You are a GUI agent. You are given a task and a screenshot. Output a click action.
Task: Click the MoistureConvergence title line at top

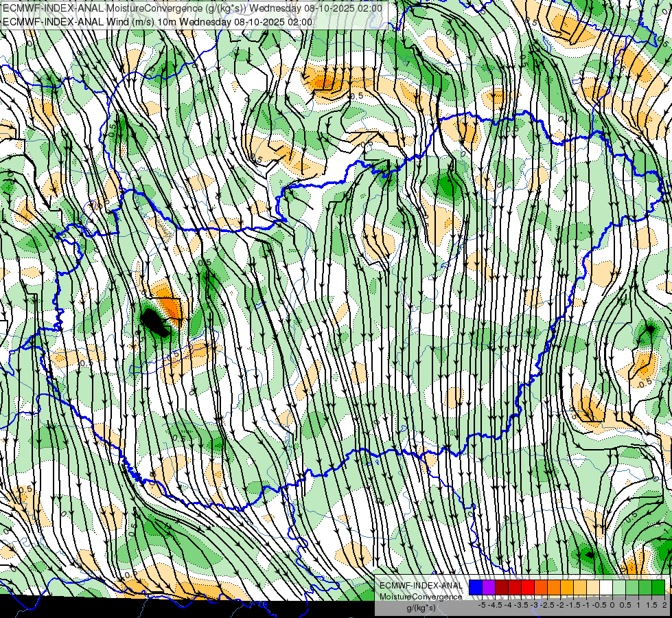point(193,8)
